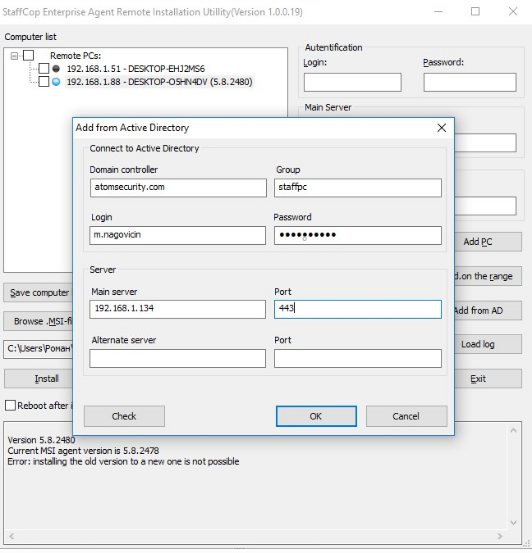Viewport: 532px width, 553px height.
Task: Check the 192.168.1.51 DESKTOP-EHJ2MS6 checkbox
Action: point(43,68)
